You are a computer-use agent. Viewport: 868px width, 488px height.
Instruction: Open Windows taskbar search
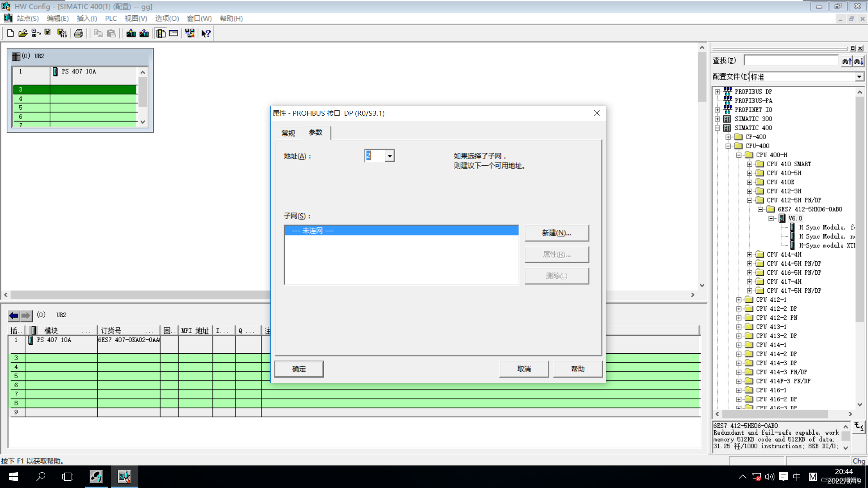click(41, 477)
